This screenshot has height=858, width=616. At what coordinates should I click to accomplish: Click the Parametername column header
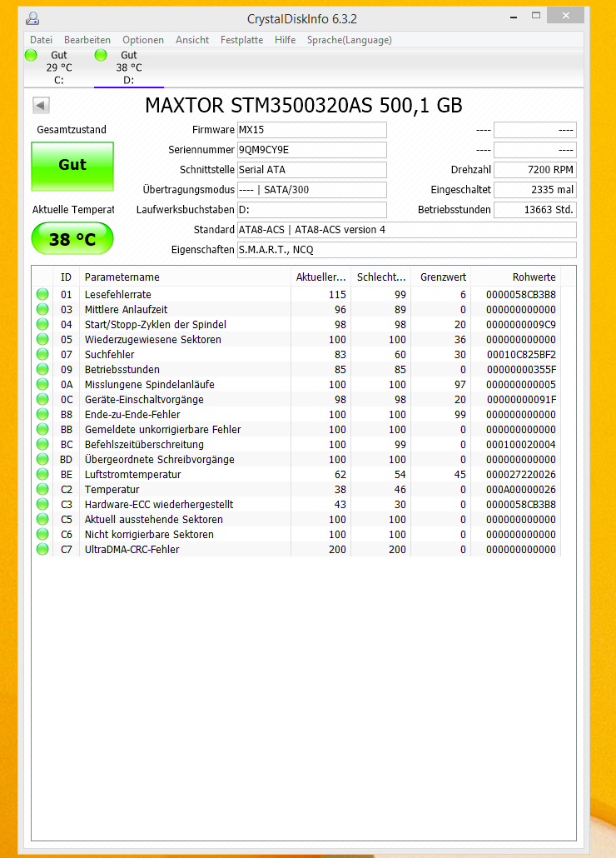[186, 277]
